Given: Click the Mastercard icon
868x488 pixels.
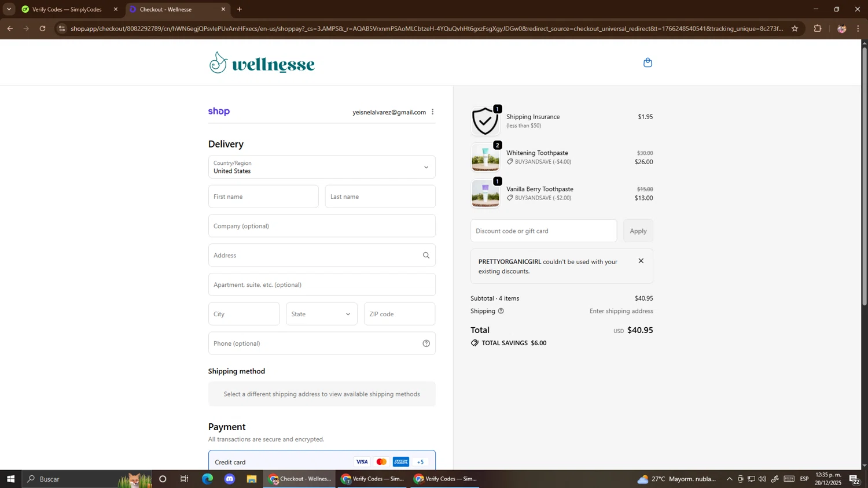Looking at the screenshot, I should tap(381, 462).
